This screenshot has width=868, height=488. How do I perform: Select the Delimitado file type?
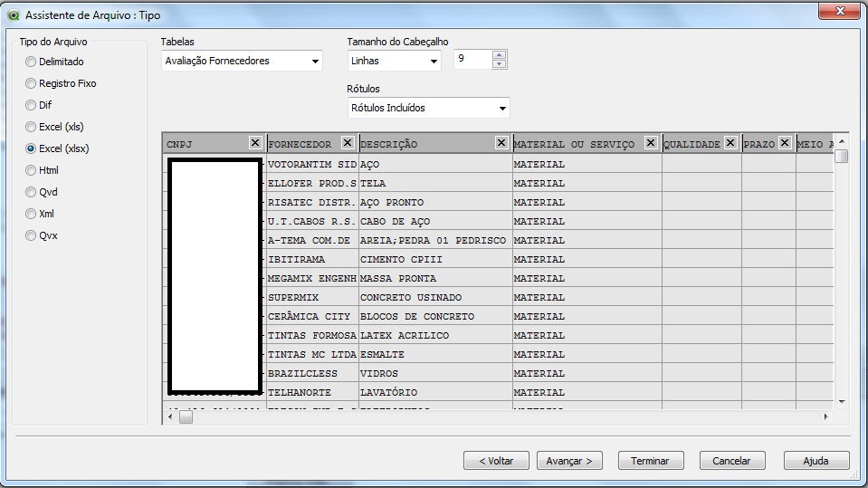(x=55, y=62)
